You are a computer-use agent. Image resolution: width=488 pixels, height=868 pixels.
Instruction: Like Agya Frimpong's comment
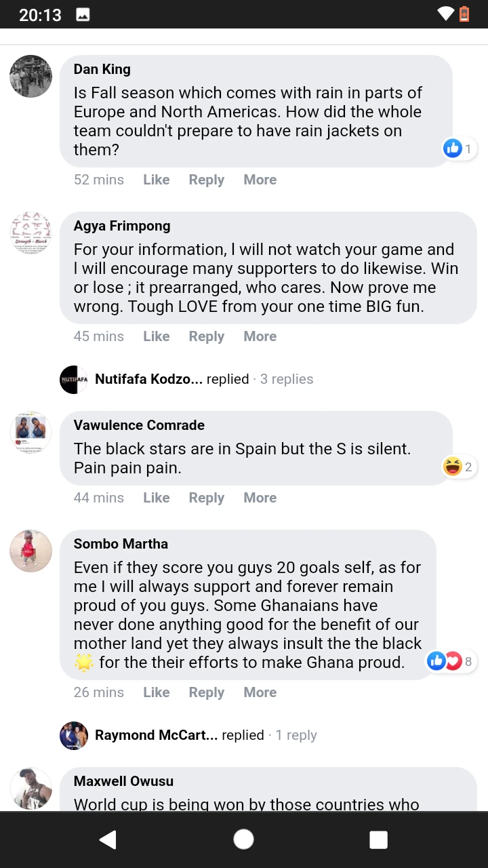[x=156, y=336]
